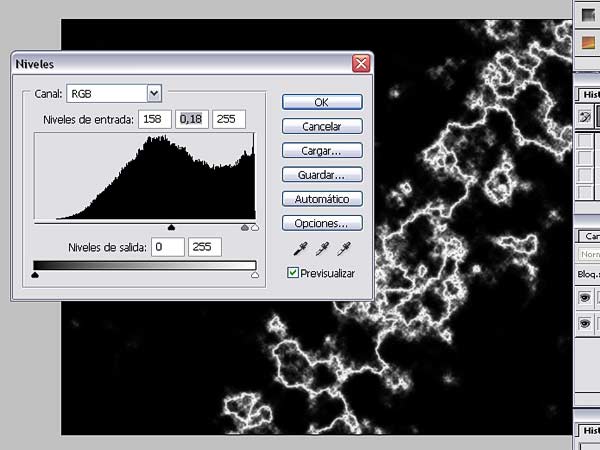This screenshot has height=450, width=600.
Task: Click the Automático button
Action: coord(322,199)
